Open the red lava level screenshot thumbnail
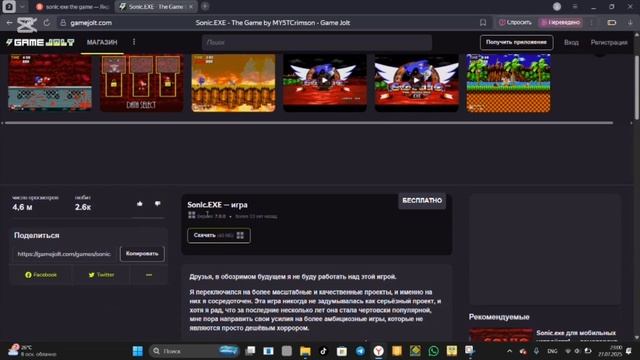Viewport: 640px width, 360px height. click(x=50, y=83)
